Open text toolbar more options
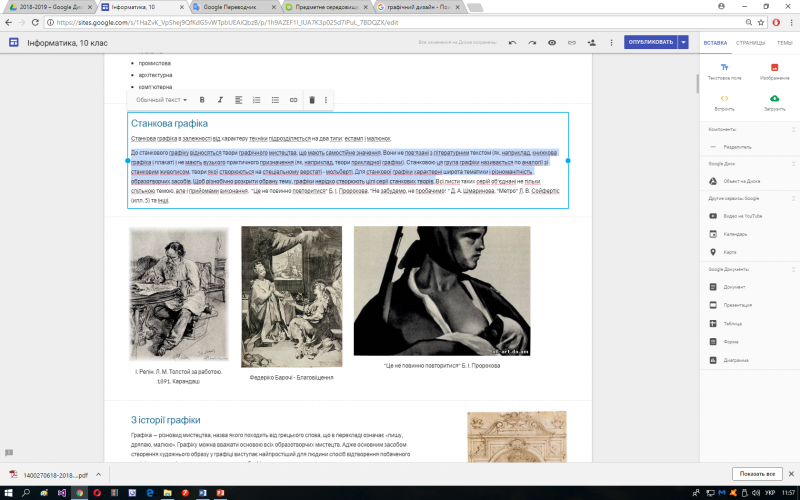Viewport: 800px width, 500px height. (326, 100)
